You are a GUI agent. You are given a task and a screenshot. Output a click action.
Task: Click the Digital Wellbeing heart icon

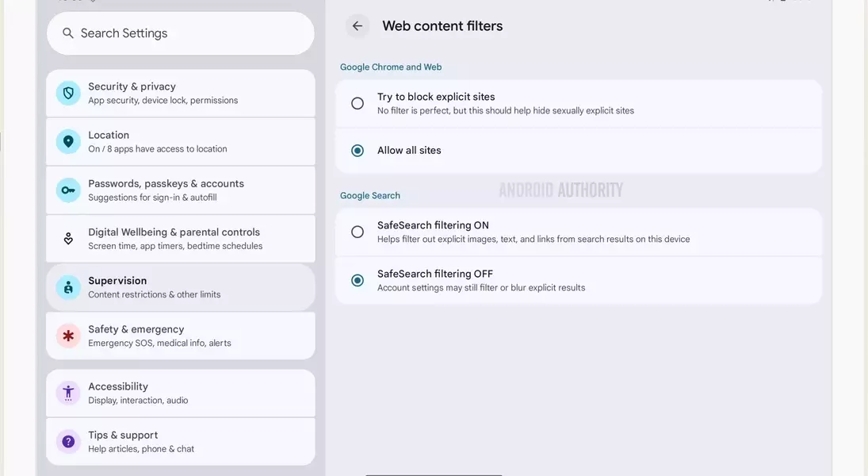click(x=68, y=239)
